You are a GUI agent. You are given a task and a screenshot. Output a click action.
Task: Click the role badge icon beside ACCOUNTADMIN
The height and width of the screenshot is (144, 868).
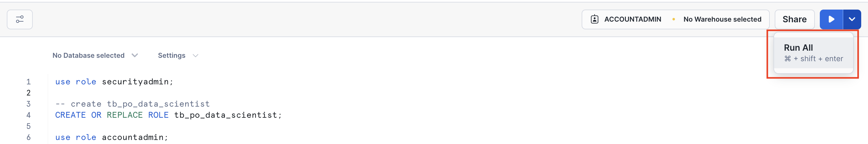pos(594,19)
